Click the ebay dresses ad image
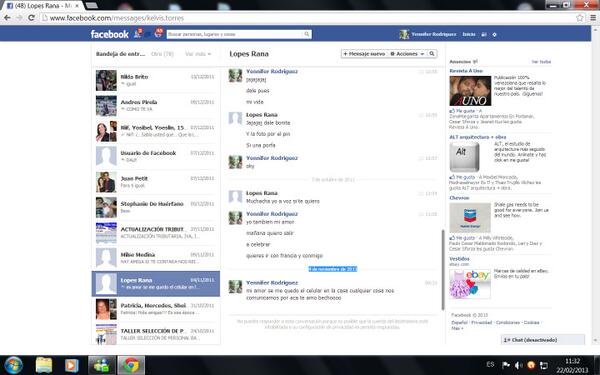 pos(470,284)
